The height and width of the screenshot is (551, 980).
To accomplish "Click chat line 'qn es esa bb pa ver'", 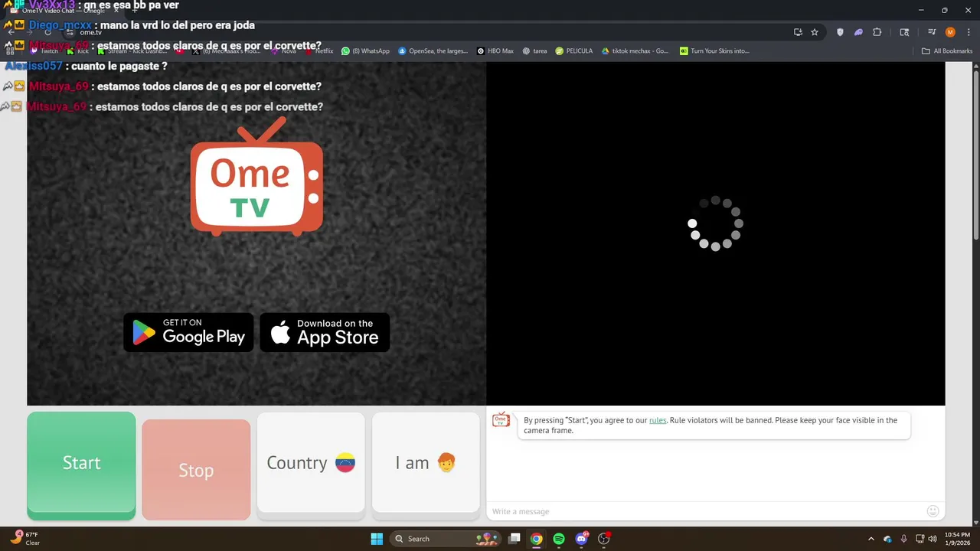I will (x=91, y=5).
